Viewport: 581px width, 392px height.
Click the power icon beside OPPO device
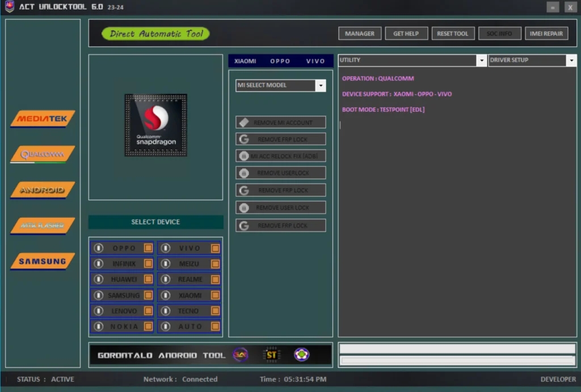(99, 248)
